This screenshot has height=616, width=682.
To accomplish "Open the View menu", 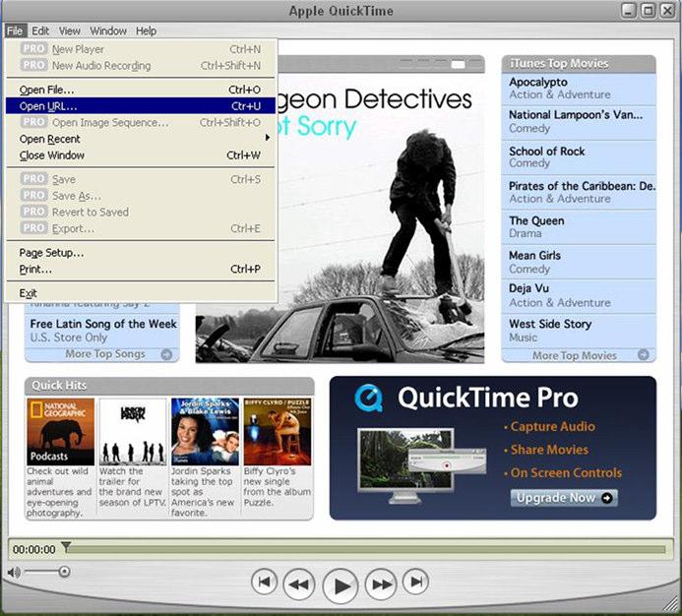I will (x=70, y=31).
